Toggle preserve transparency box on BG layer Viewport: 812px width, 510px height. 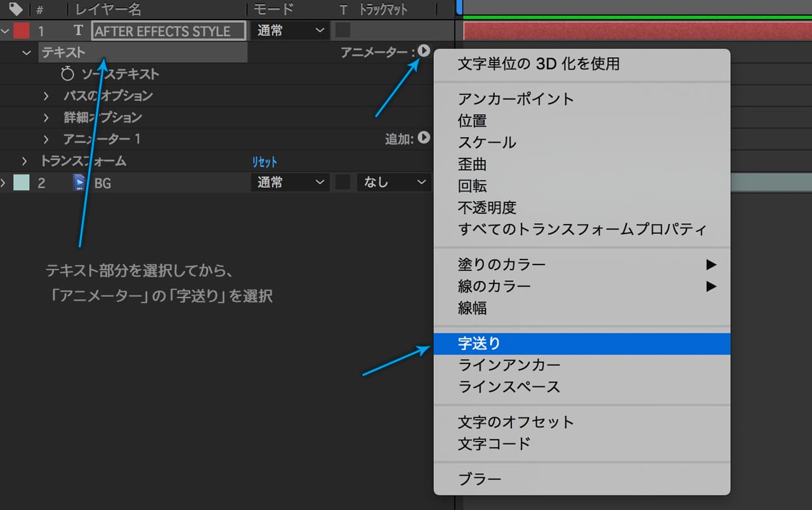tap(343, 183)
